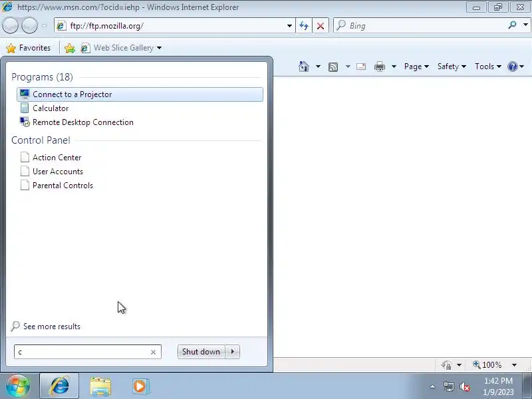The width and height of the screenshot is (532, 399).
Task: Show hidden system tray icons
Action: (x=433, y=386)
